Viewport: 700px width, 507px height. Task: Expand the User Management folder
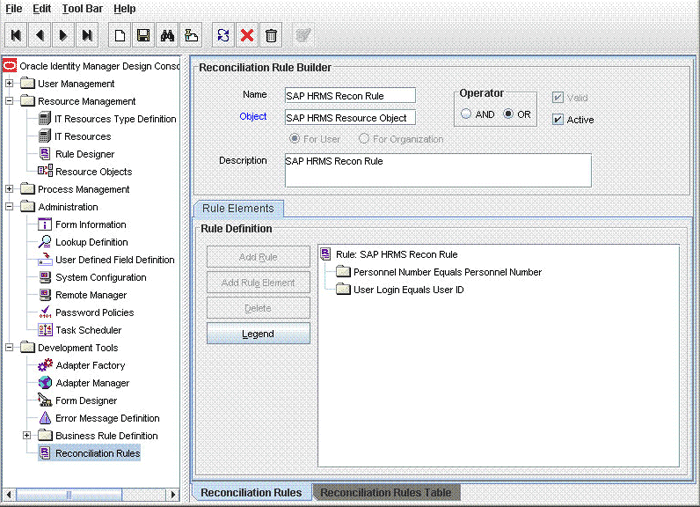click(x=9, y=83)
